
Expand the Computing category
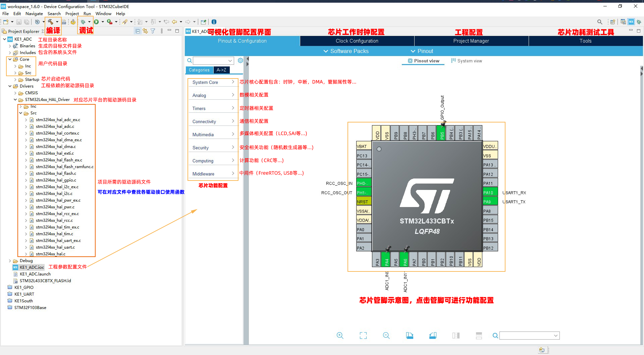click(x=213, y=161)
